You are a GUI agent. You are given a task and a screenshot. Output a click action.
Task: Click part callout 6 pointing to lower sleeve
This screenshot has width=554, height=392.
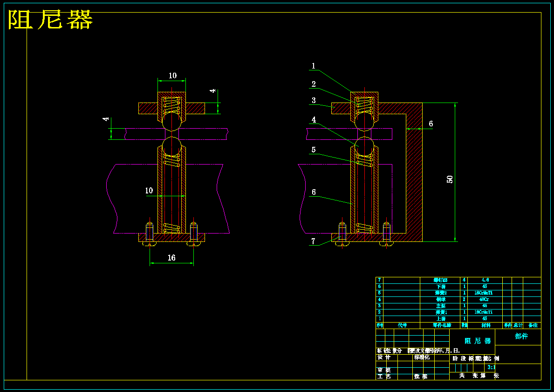314,192
